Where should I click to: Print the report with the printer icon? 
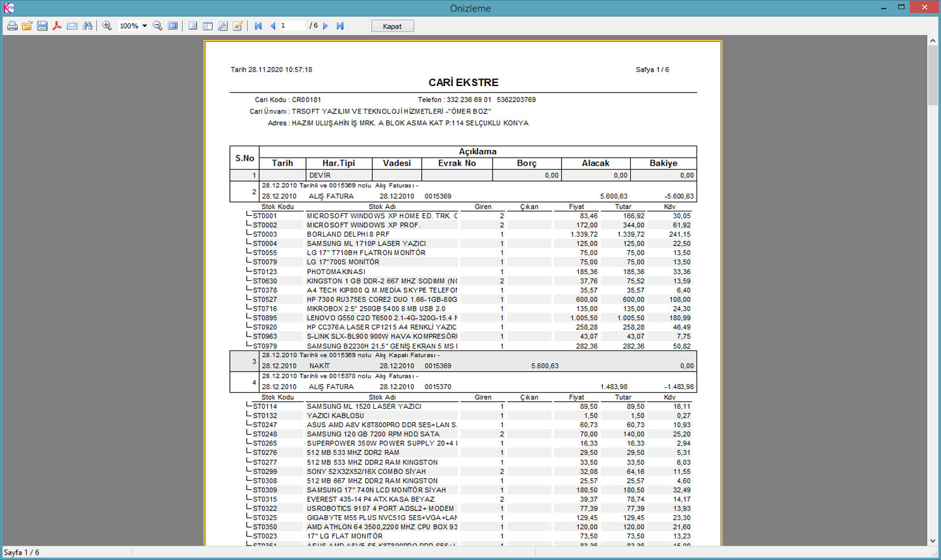click(12, 26)
